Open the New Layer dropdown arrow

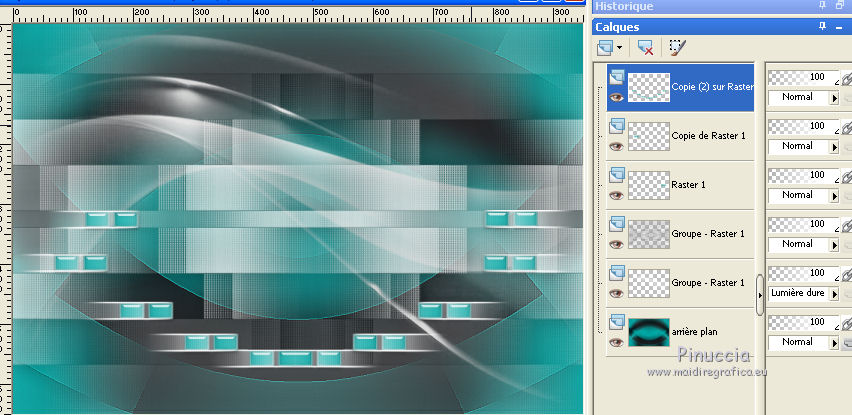(x=619, y=48)
